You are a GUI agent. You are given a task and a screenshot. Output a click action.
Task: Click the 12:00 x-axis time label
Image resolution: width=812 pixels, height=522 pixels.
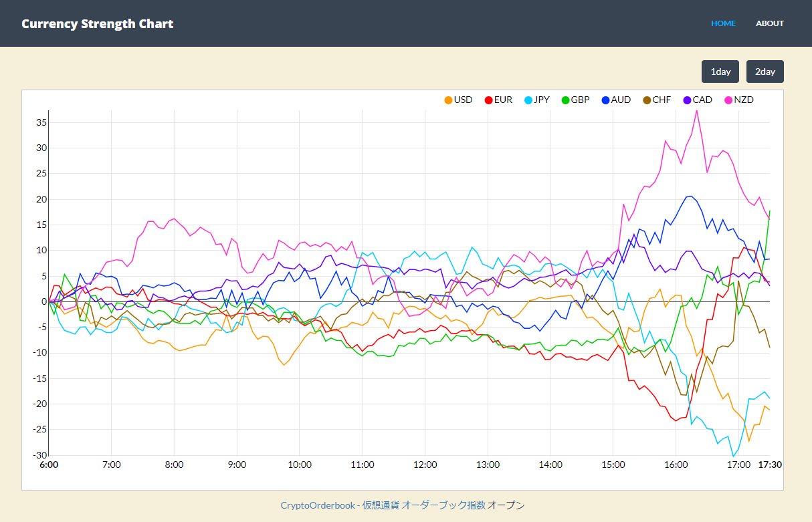coord(425,465)
